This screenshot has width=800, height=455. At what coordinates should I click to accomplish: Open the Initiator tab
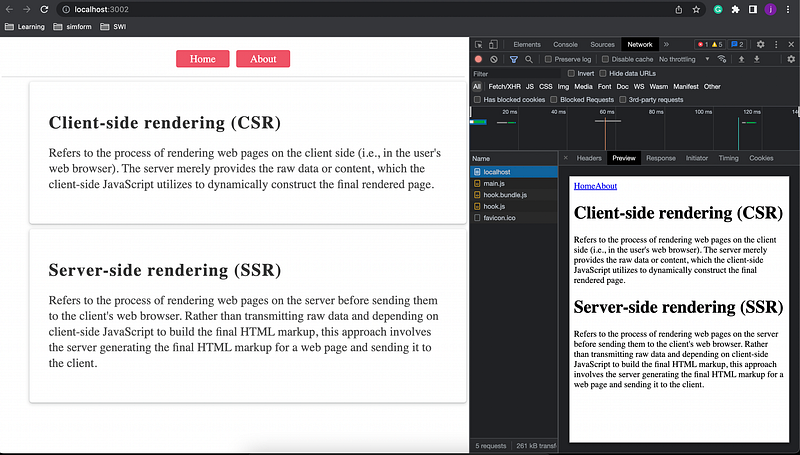coord(697,158)
